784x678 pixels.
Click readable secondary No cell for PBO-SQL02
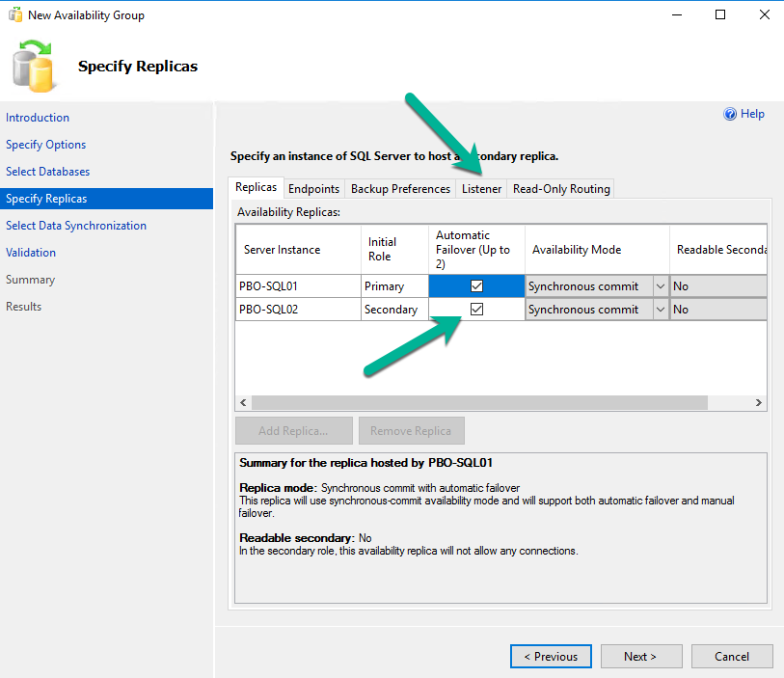[x=718, y=310]
